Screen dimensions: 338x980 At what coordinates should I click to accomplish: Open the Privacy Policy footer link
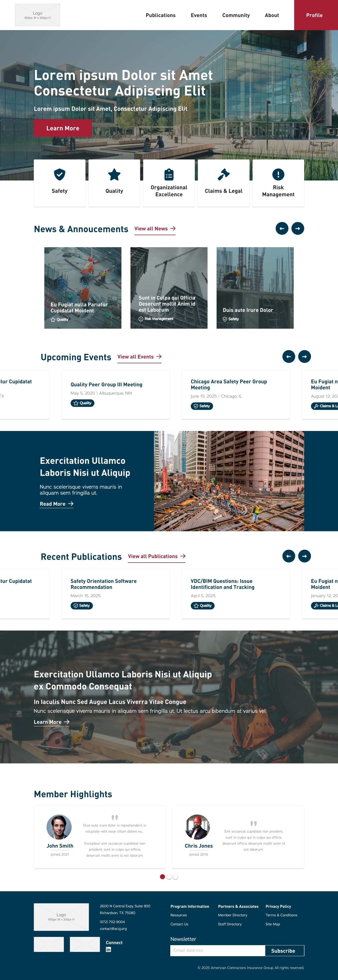278,906
